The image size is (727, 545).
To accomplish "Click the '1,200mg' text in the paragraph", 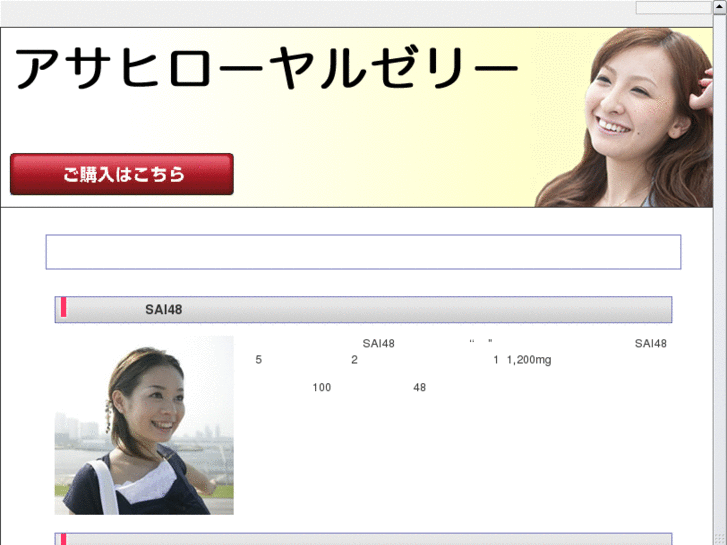I will (x=529, y=360).
